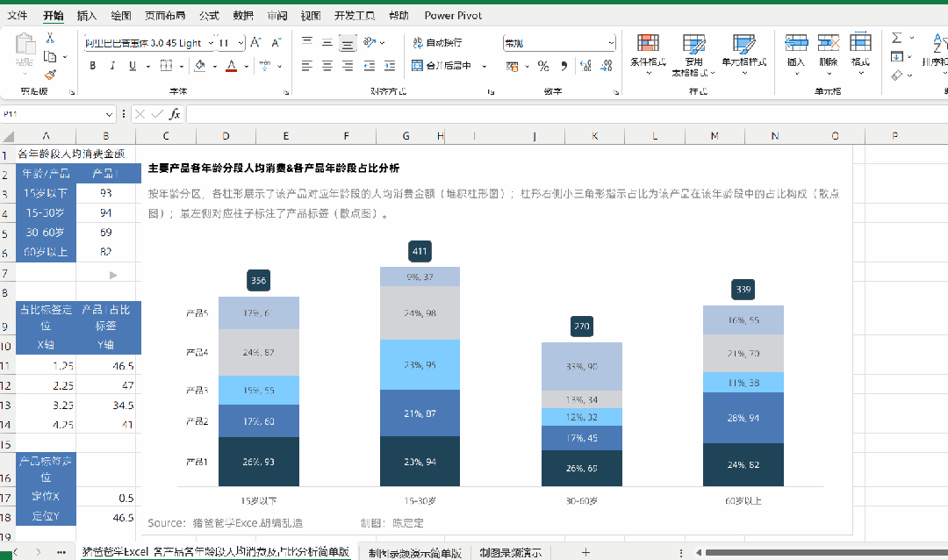
Task: Click into the formula bar input
Action: coord(567,114)
